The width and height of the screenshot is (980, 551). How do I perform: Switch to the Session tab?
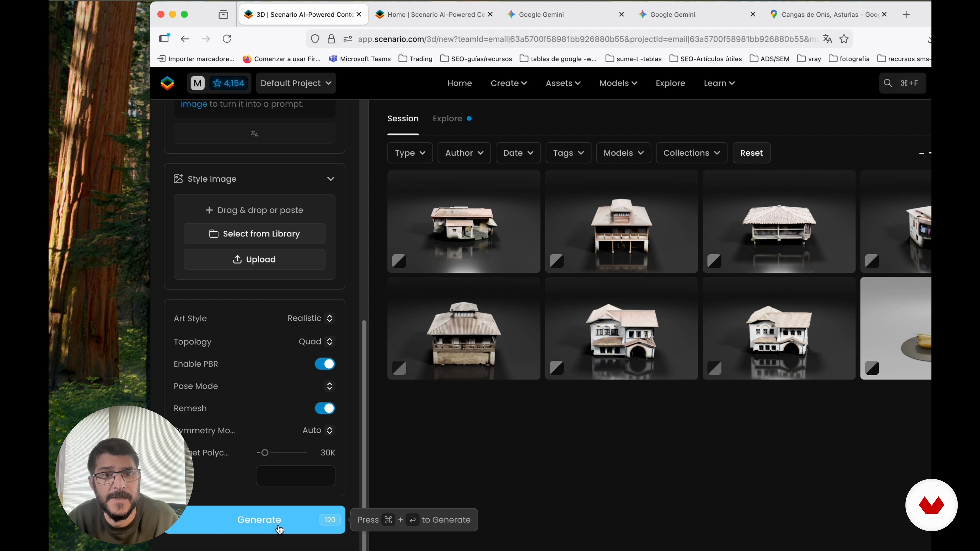pyautogui.click(x=403, y=119)
